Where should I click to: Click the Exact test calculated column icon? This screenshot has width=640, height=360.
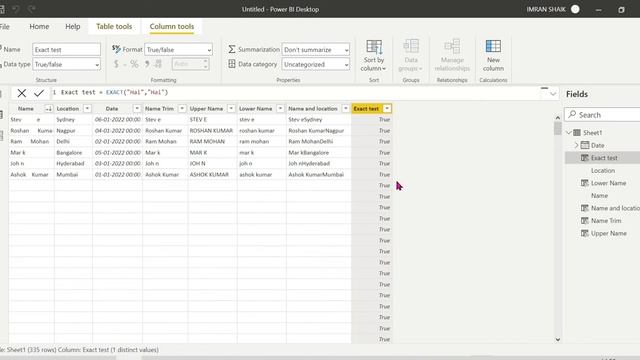coord(584,158)
